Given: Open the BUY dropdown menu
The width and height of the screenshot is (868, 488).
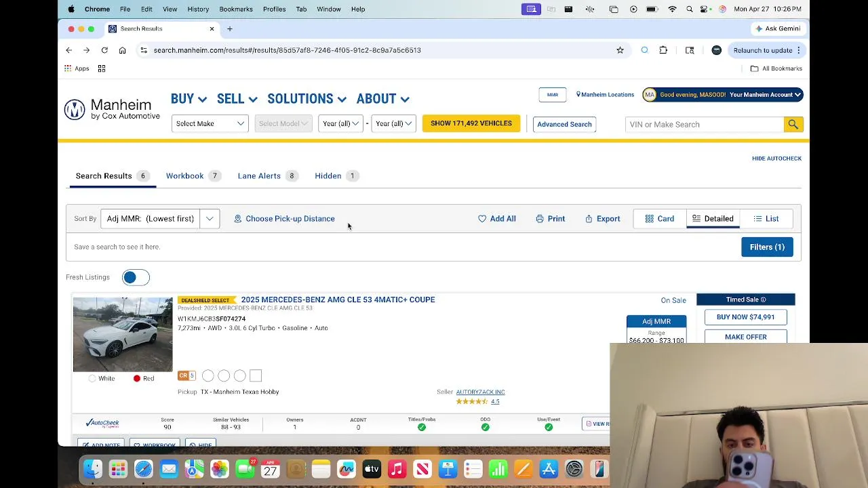Looking at the screenshot, I should coord(189,99).
